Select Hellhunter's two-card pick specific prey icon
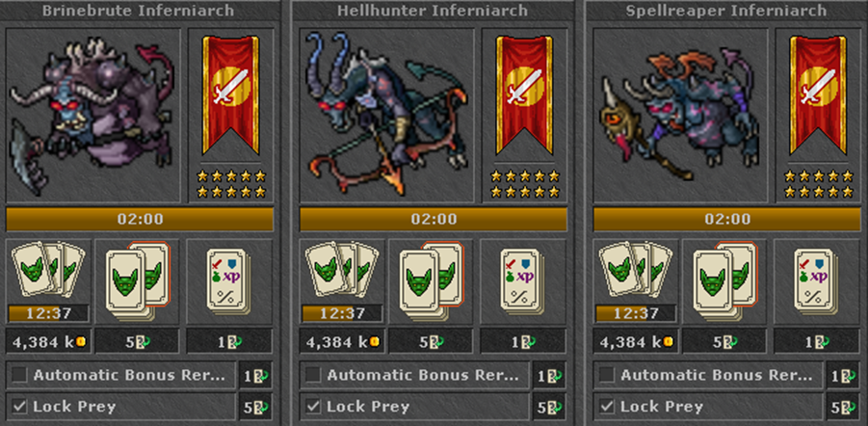The height and width of the screenshot is (426, 868). point(431,281)
